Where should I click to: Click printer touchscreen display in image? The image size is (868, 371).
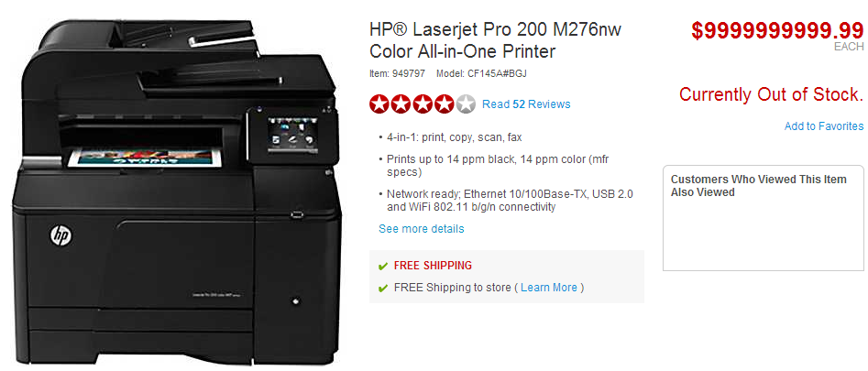pos(293,135)
